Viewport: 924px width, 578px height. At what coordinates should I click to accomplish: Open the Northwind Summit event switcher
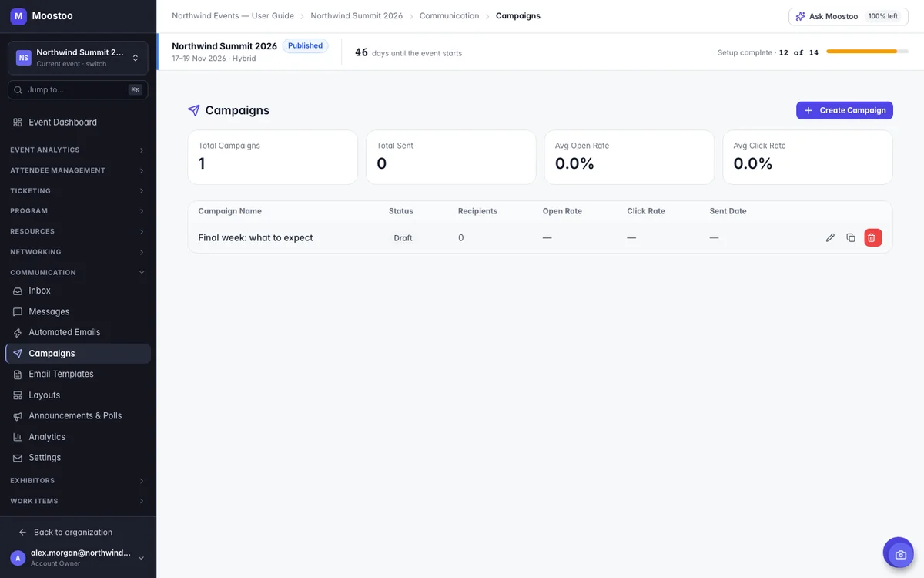pos(78,58)
